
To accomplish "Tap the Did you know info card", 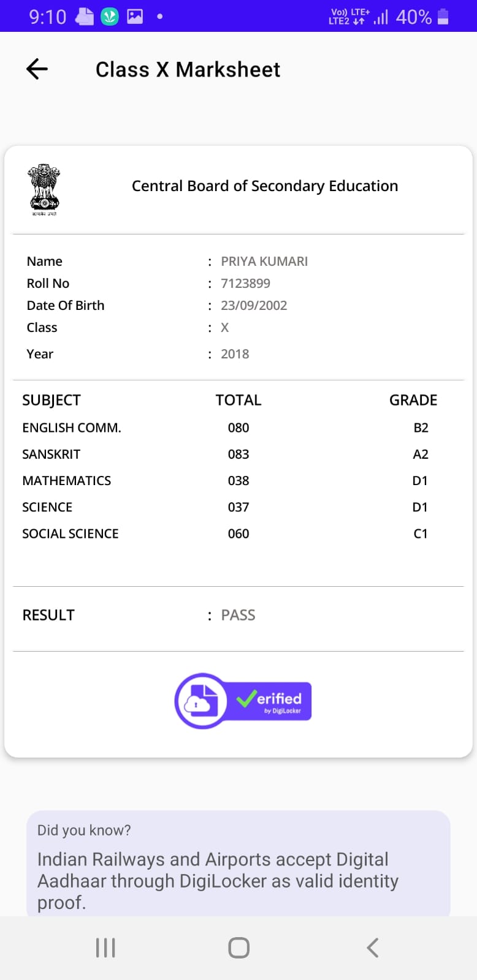I will (238, 864).
